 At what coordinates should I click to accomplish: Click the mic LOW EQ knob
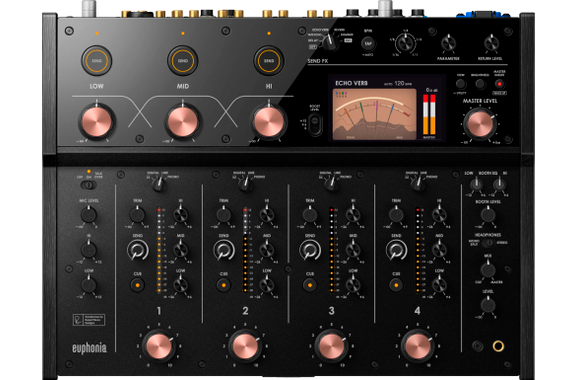click(89, 285)
